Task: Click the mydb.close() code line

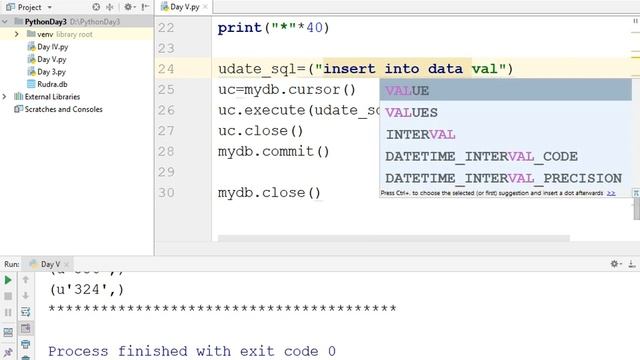Action: pyautogui.click(x=269, y=193)
